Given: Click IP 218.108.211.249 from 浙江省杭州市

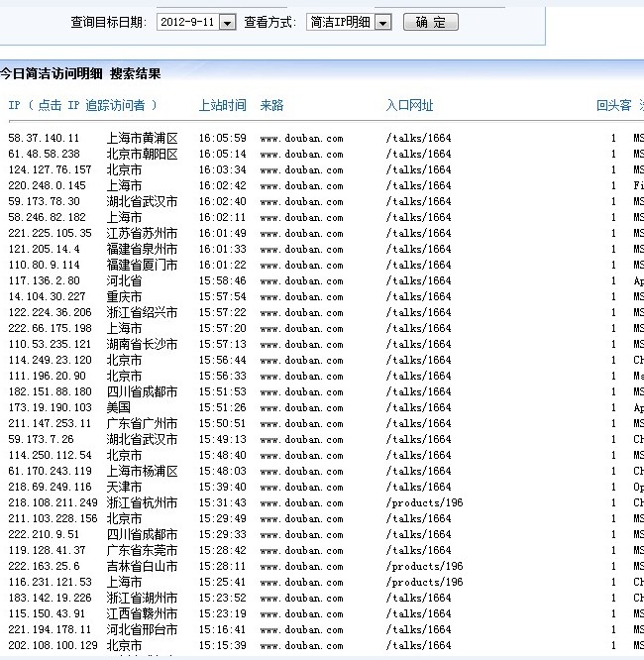Looking at the screenshot, I should (x=53, y=502).
